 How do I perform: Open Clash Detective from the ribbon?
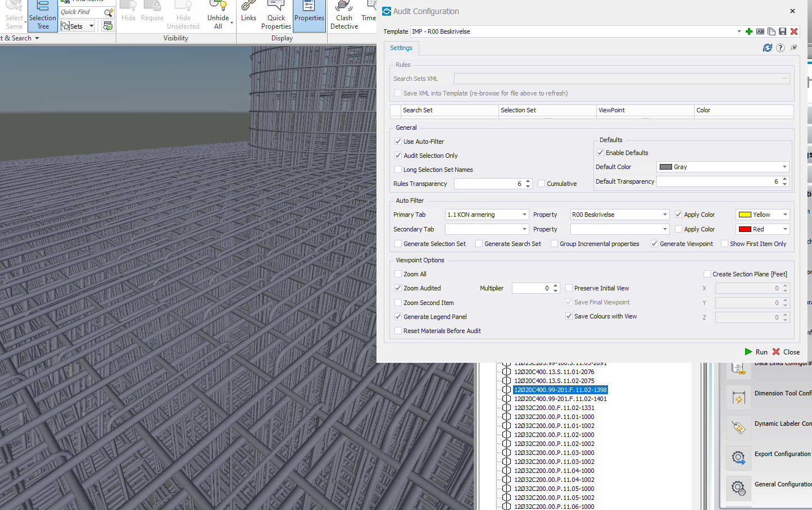point(344,16)
